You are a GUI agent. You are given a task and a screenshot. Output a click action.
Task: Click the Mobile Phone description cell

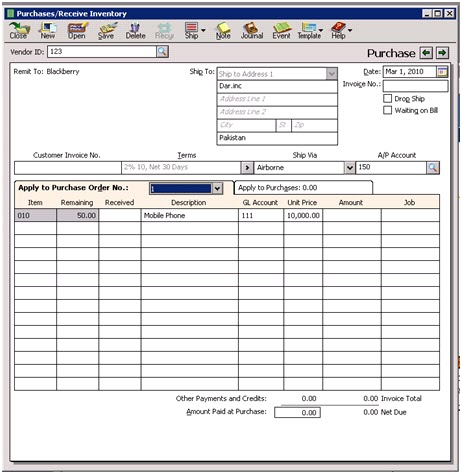tap(190, 215)
